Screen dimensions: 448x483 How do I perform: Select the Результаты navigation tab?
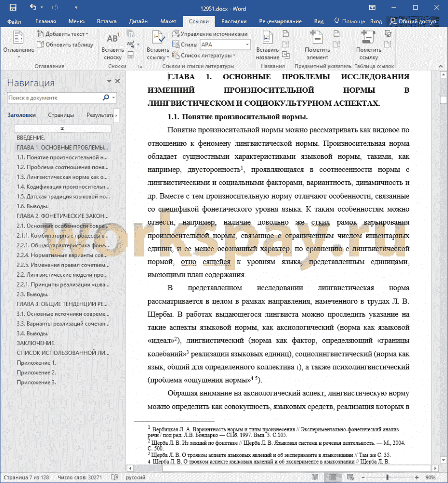coord(100,115)
